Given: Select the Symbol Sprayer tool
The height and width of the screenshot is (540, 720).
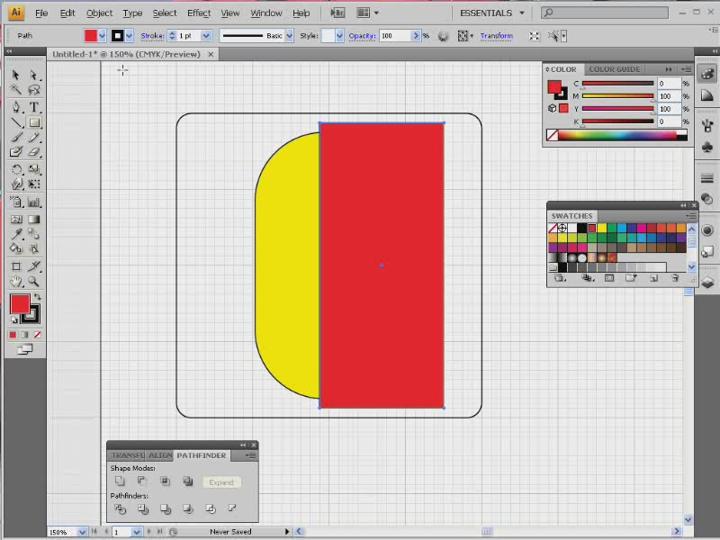Looking at the screenshot, I should [x=16, y=202].
